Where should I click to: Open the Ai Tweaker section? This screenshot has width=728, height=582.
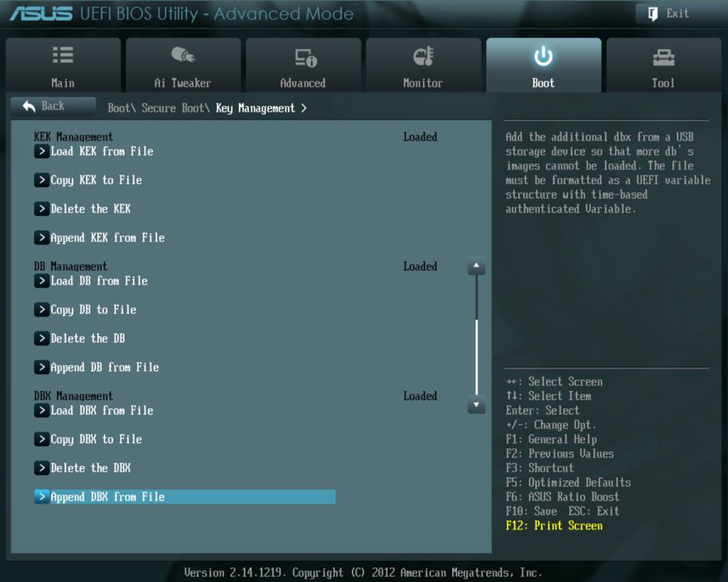pos(183,65)
